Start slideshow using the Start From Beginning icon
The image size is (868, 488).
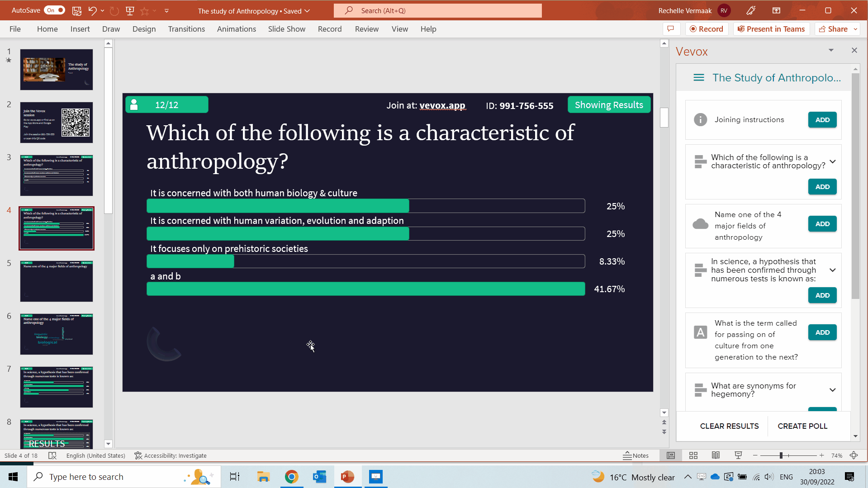130,10
